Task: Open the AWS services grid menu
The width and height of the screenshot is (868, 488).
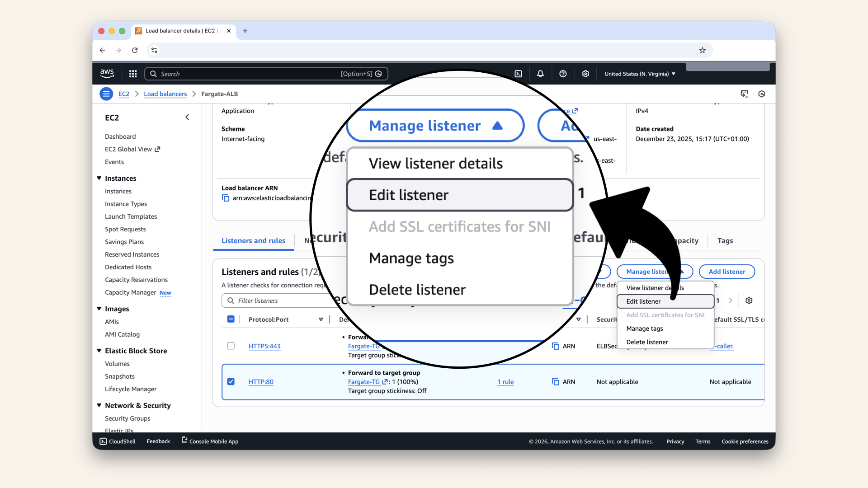Action: click(x=132, y=74)
